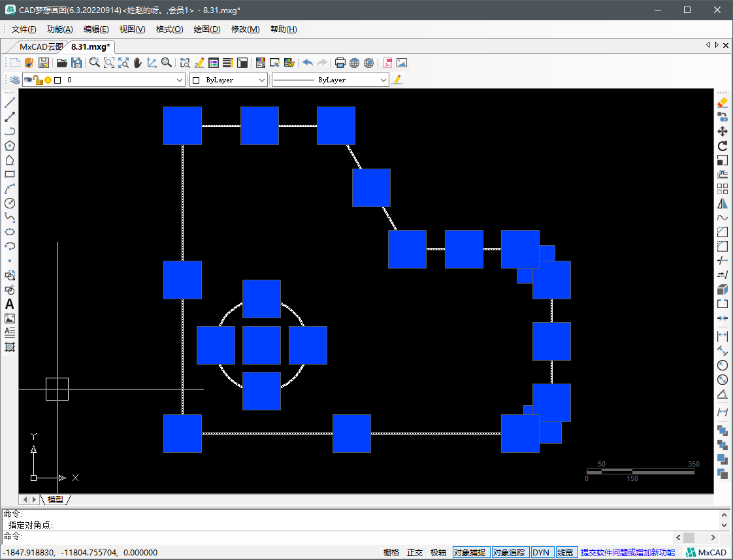Toggle 极轴 polar tracking in status bar

[438, 553]
